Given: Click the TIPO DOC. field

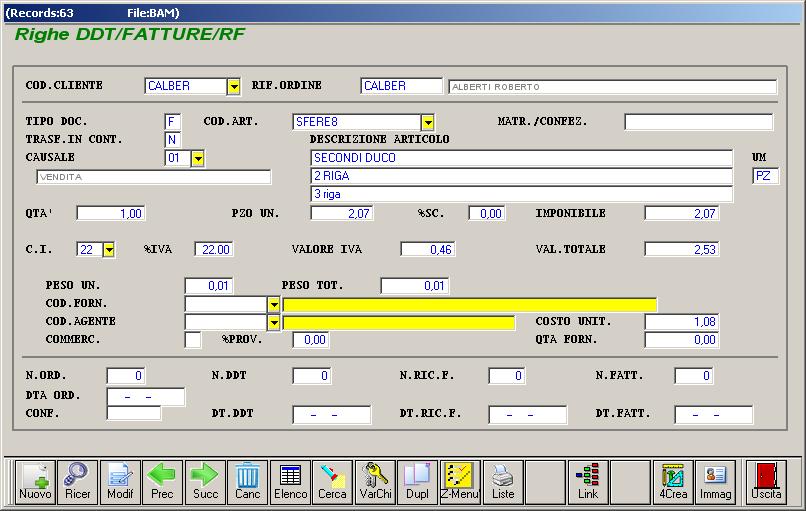Looking at the screenshot, I should (172, 122).
